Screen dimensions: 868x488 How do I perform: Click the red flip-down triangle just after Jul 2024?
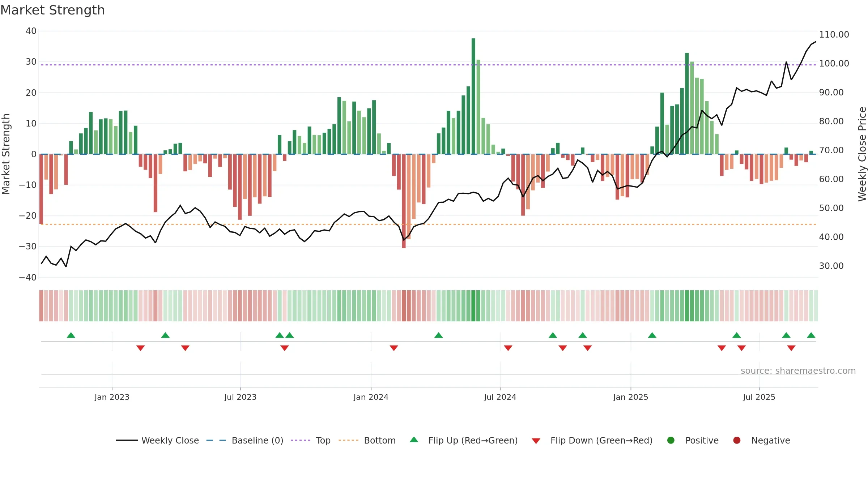[508, 348]
